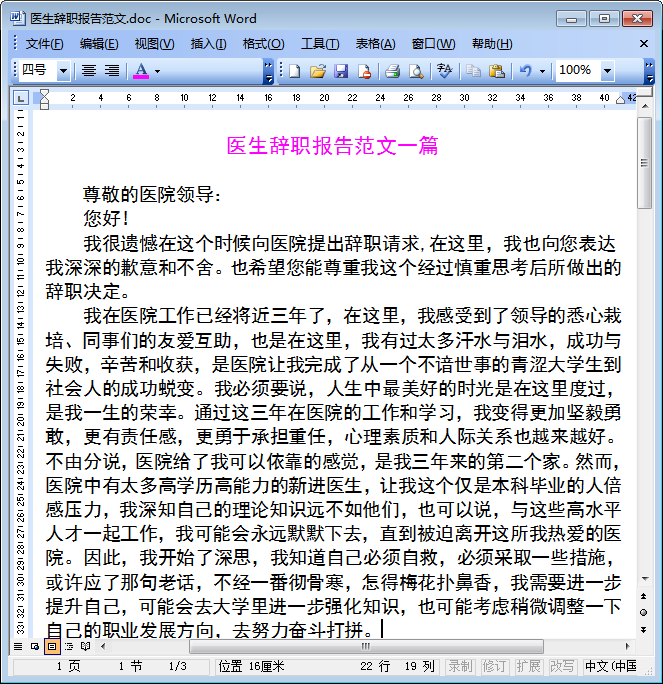This screenshot has width=663, height=684.
Task: Save the document with the floppy icon
Action: [x=341, y=71]
